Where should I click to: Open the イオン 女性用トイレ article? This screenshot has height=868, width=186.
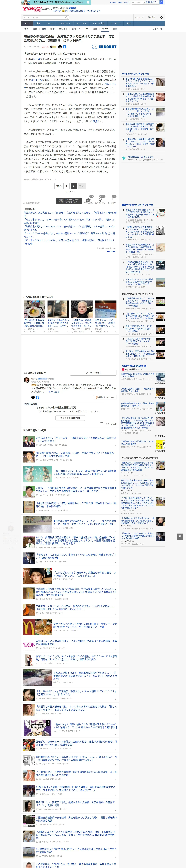76,643
